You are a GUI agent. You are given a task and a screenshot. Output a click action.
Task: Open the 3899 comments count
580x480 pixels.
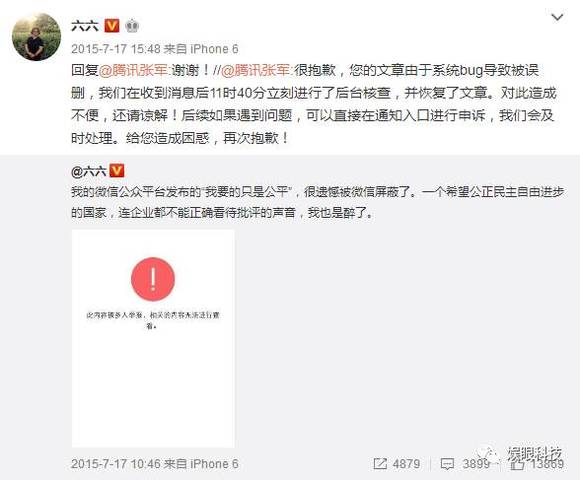476,464
